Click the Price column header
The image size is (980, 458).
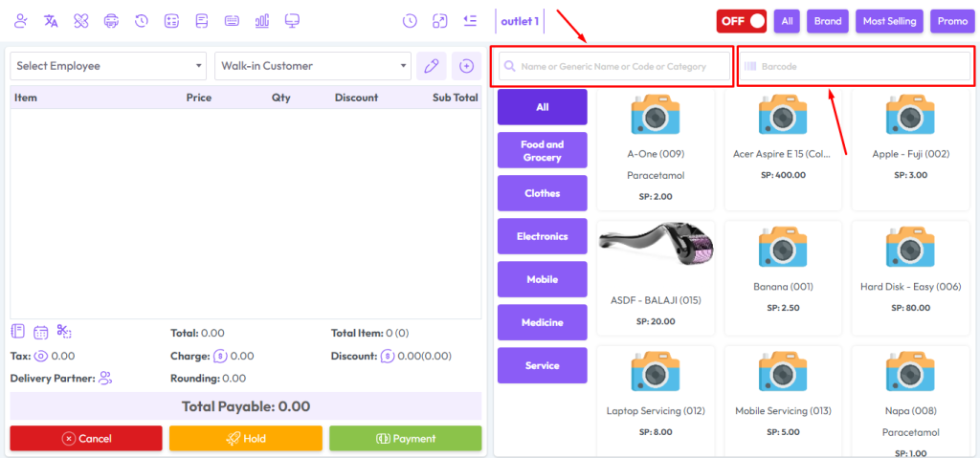pos(199,98)
